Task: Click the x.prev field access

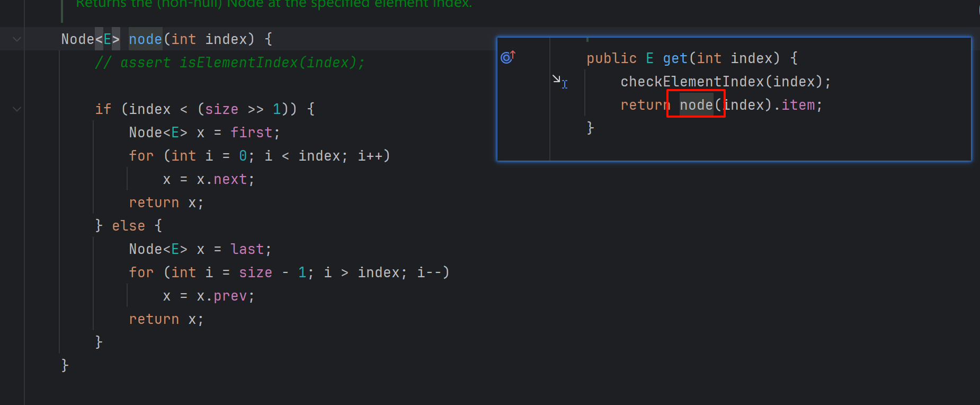Action: (x=230, y=296)
